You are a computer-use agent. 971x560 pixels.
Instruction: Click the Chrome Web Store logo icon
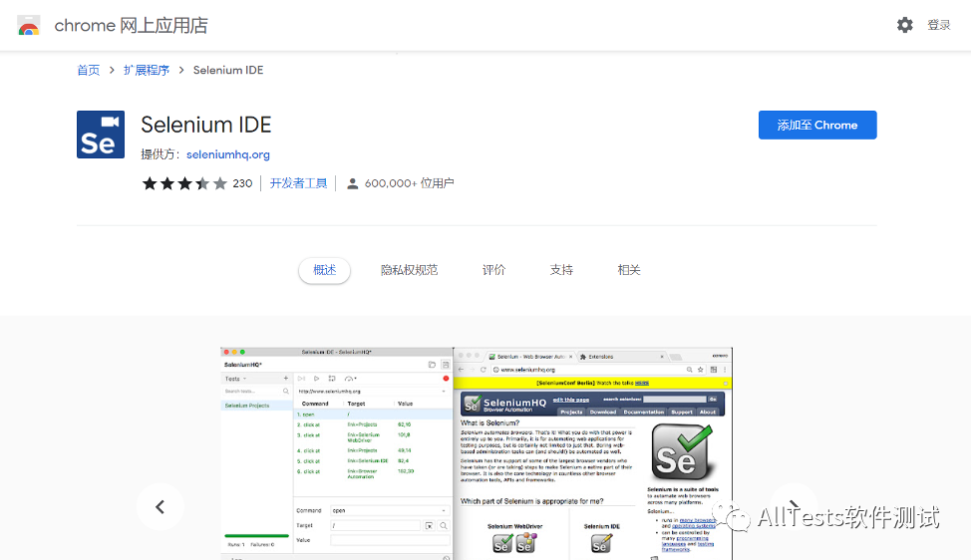pos(29,25)
